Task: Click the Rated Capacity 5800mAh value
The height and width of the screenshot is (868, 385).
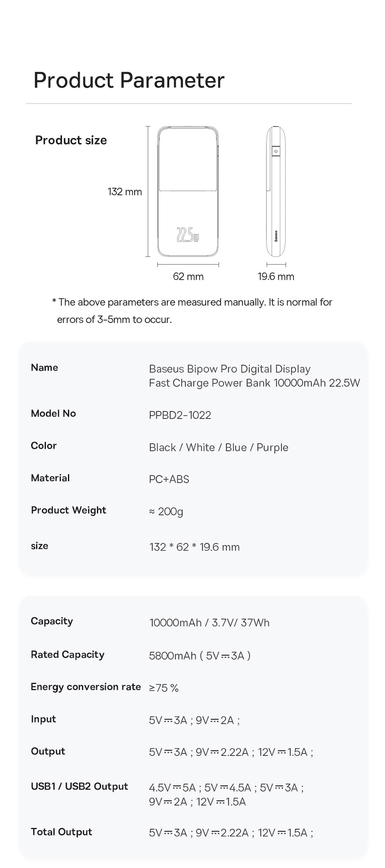Action: click(200, 655)
